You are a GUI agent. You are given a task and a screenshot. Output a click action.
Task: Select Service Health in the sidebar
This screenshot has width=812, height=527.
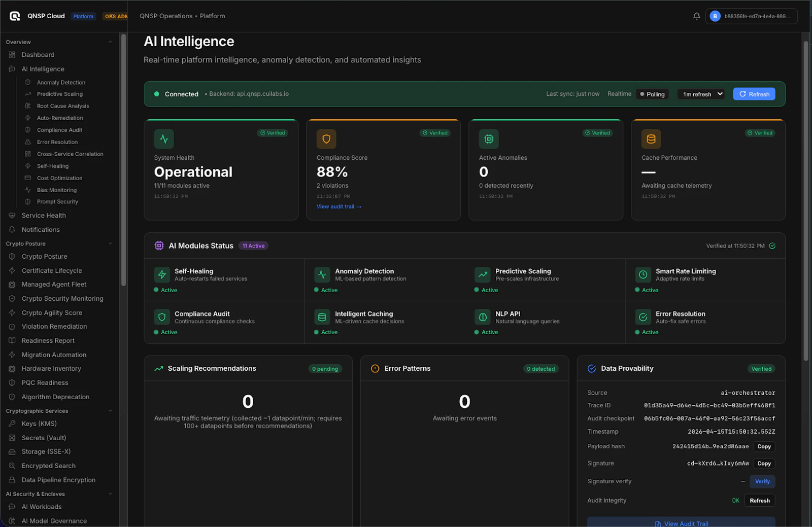[x=44, y=215]
